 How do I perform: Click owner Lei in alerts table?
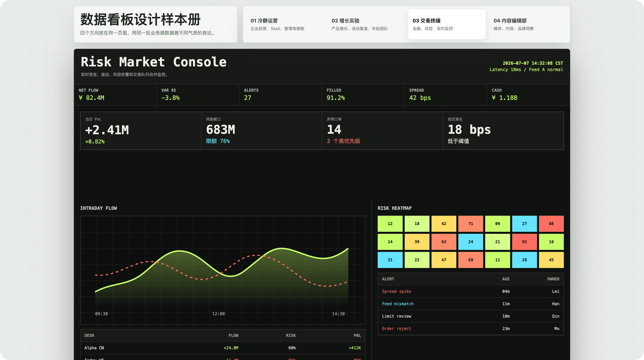click(556, 291)
